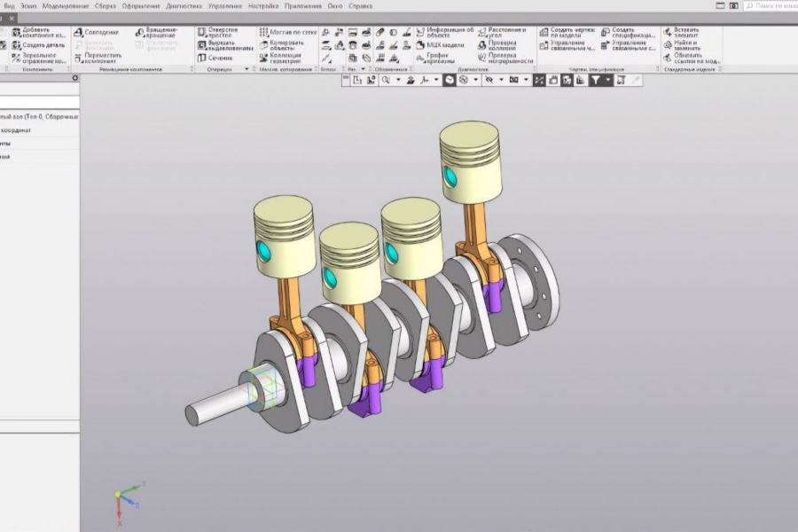Toggle wireframe cube display mode
The image size is (798, 532).
(x=463, y=80)
